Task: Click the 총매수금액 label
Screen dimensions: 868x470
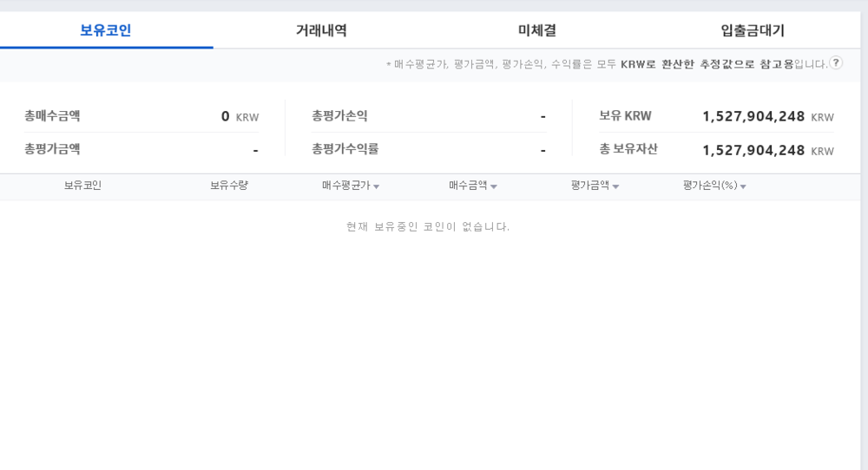Action: (x=52, y=116)
